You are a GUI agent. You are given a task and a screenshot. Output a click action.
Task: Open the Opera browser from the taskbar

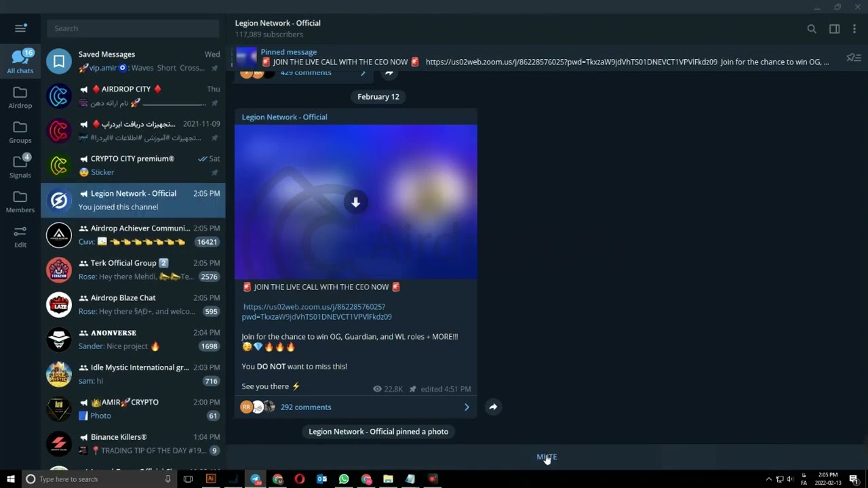tap(300, 479)
